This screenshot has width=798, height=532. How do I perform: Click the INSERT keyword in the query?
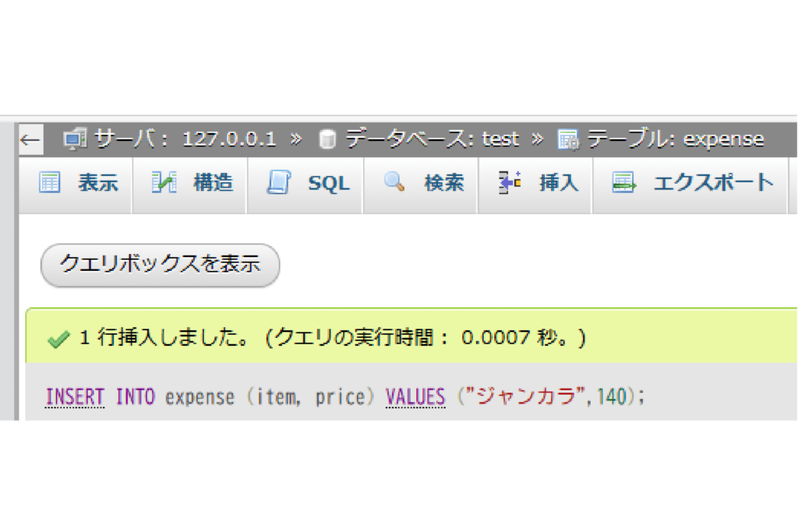click(x=75, y=397)
